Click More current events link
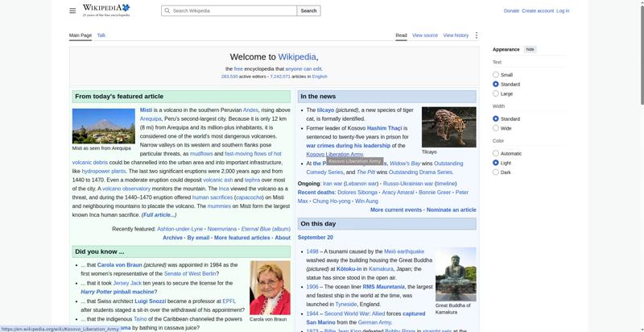The width and height of the screenshot is (644, 332). pyautogui.click(x=396, y=210)
